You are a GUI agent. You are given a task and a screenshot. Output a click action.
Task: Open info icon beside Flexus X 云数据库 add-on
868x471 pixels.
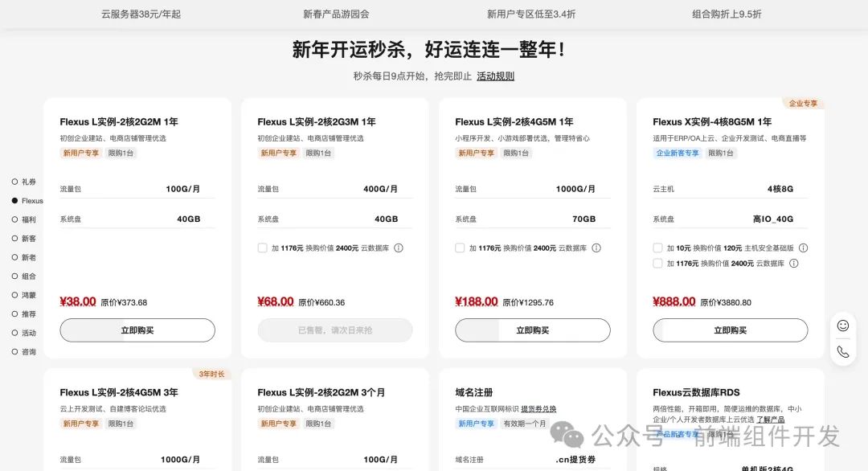tap(794, 264)
